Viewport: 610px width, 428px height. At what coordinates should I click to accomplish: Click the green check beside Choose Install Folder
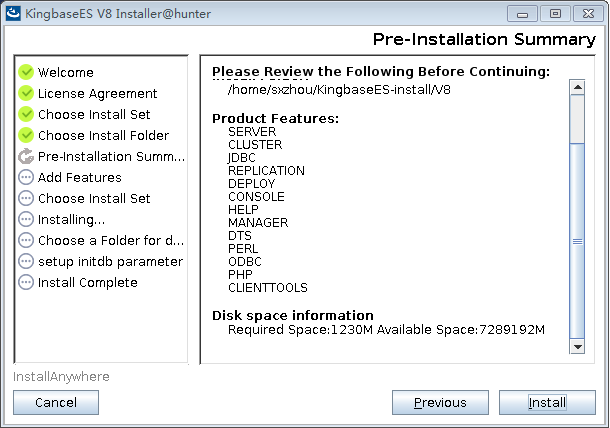coord(26,135)
